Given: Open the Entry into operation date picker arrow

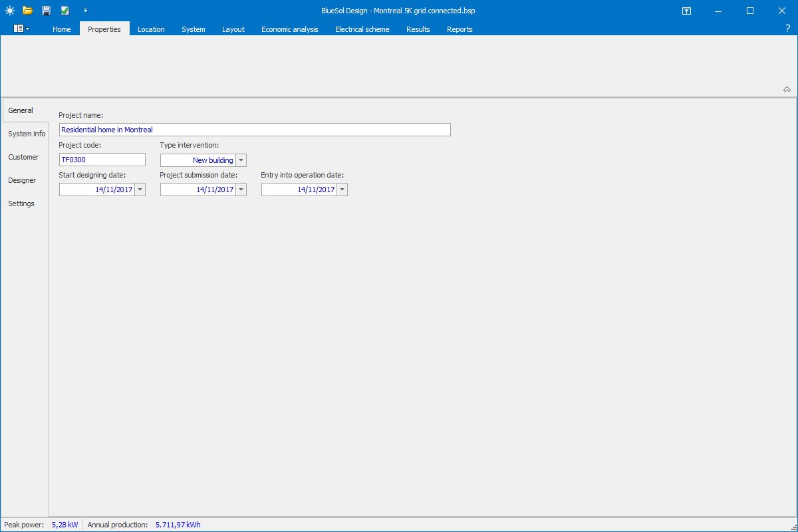Looking at the screenshot, I should (x=342, y=190).
